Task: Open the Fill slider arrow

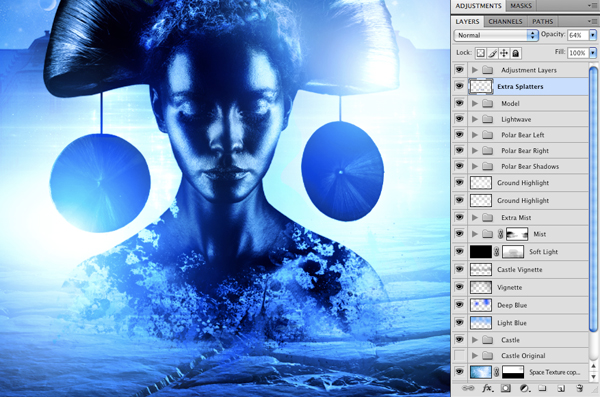Action: click(x=593, y=53)
